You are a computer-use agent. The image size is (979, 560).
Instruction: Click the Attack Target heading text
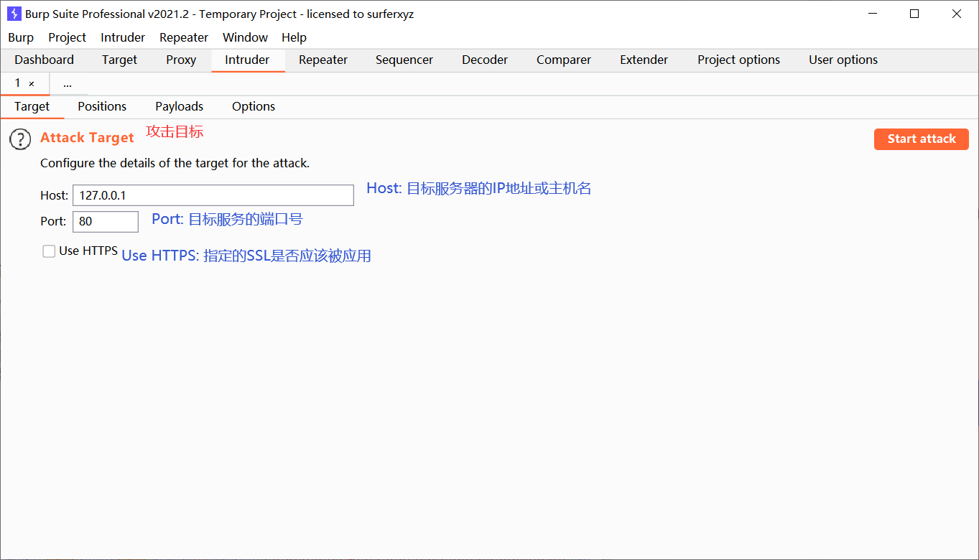(x=87, y=138)
